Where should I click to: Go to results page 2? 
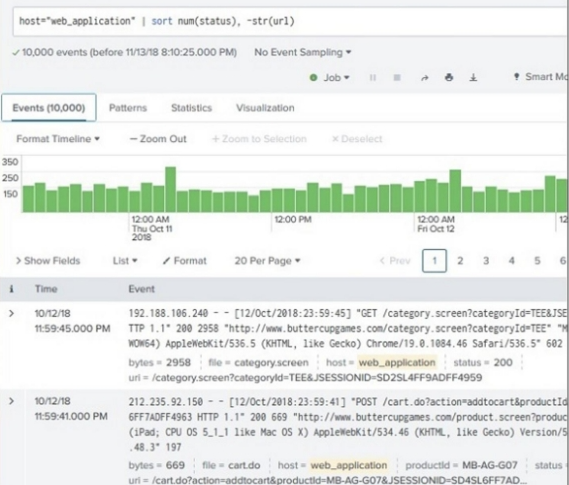(x=460, y=261)
